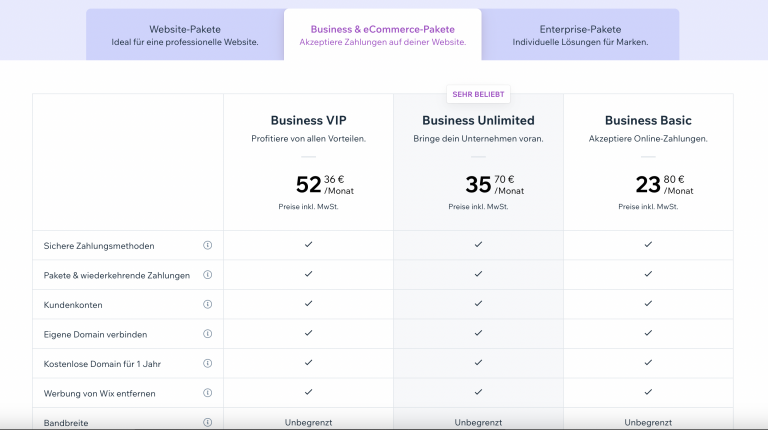Select the Business & eCommerce-Pakete tab
Screen dimensions: 768x430
coord(382,35)
